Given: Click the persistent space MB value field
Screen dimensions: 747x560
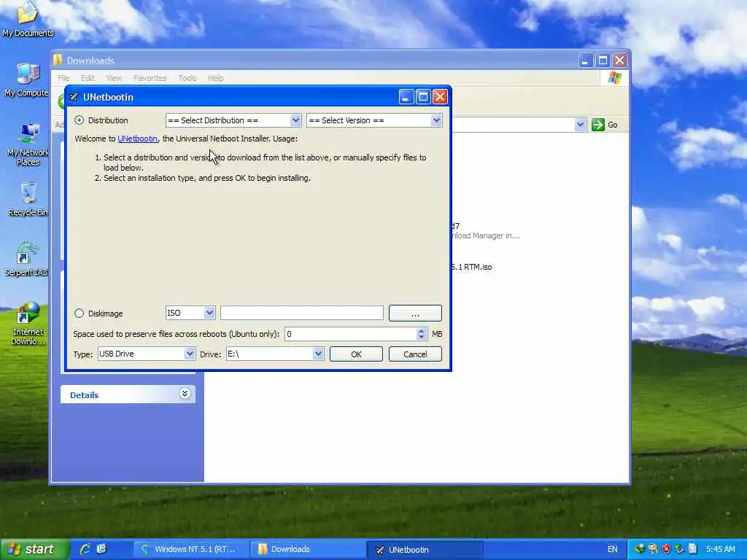Looking at the screenshot, I should (x=350, y=334).
